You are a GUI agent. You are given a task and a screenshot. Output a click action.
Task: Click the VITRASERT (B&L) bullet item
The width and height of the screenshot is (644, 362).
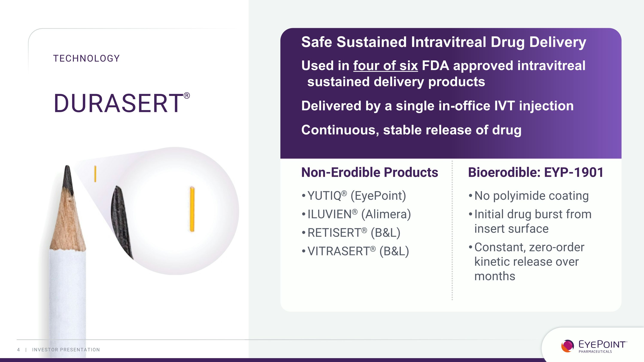click(355, 251)
